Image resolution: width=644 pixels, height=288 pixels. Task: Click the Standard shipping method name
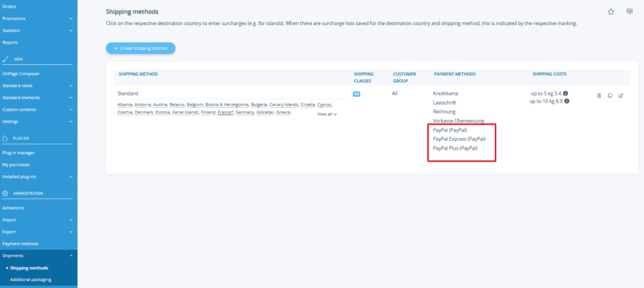click(x=128, y=94)
